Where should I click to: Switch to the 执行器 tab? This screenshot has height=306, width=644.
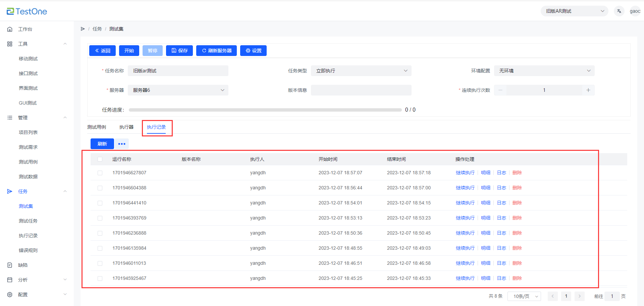click(126, 127)
